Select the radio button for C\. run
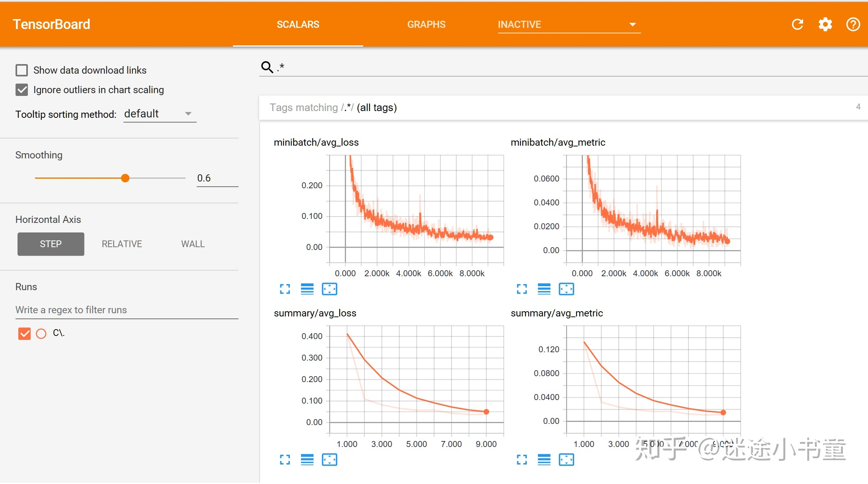This screenshot has height=484, width=868. (x=41, y=333)
